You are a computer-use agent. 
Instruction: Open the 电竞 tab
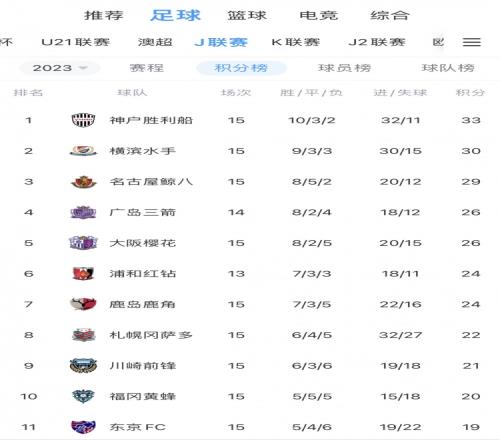point(318,15)
